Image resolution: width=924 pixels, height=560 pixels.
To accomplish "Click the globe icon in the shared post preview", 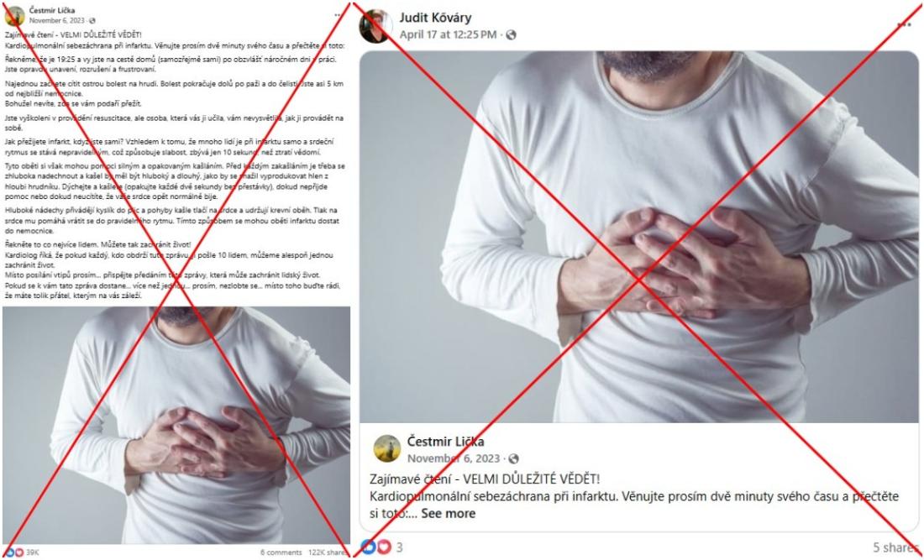I will click(x=514, y=458).
